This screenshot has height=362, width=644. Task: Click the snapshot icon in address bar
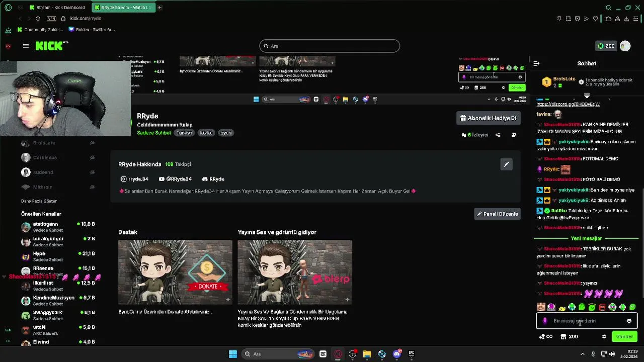[569, 19]
